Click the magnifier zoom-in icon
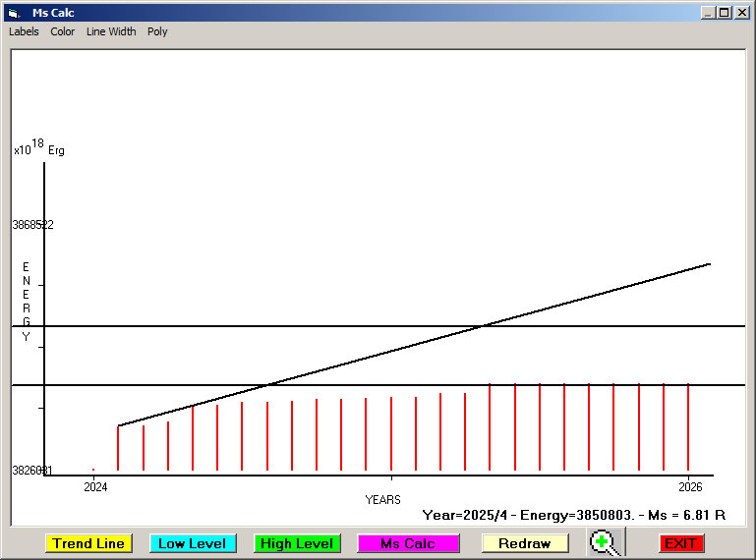756x560 pixels. 606,542
